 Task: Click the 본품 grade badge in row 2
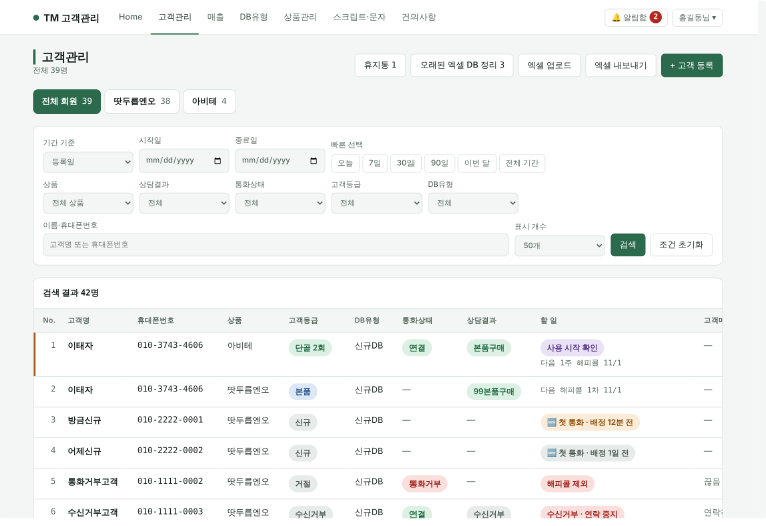click(x=303, y=391)
